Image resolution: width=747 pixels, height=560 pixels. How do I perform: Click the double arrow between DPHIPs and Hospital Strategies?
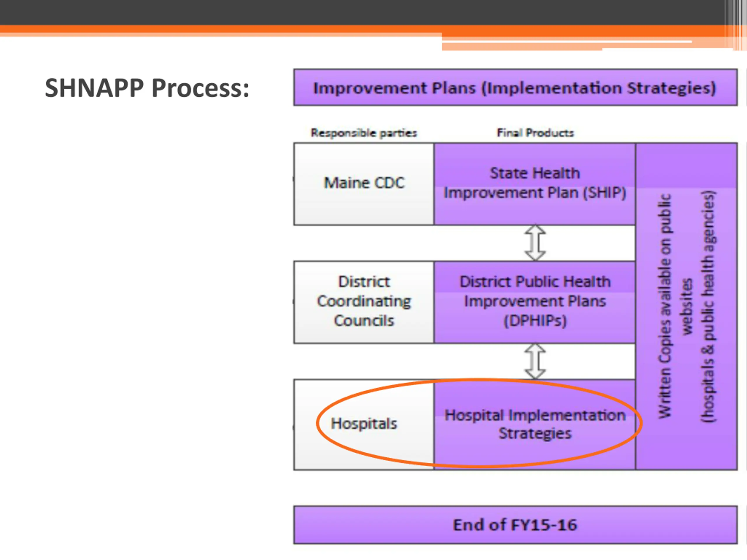(535, 361)
